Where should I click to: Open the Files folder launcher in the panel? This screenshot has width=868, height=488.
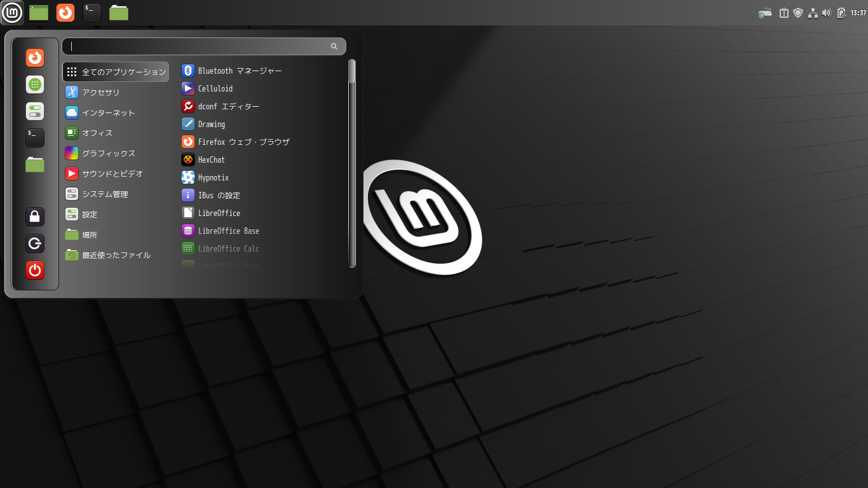(x=119, y=12)
